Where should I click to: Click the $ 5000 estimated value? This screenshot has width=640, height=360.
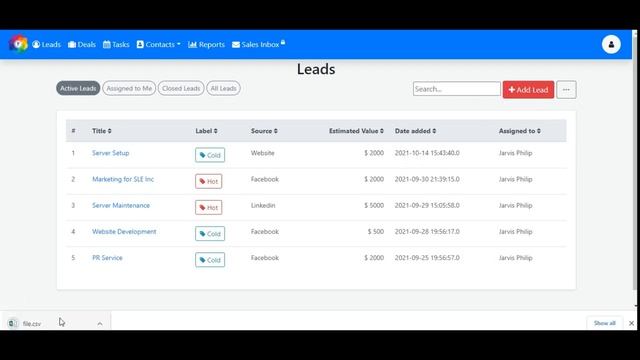374,205
